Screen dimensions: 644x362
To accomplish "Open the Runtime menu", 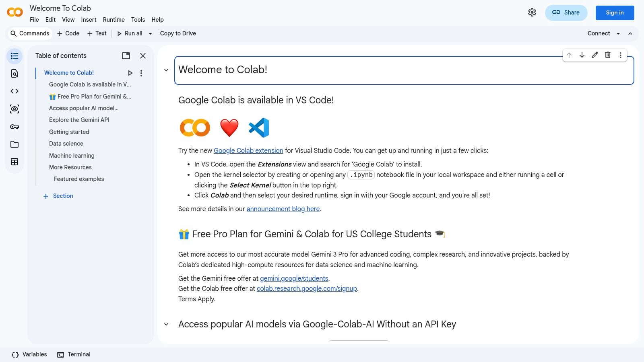I will point(114,20).
